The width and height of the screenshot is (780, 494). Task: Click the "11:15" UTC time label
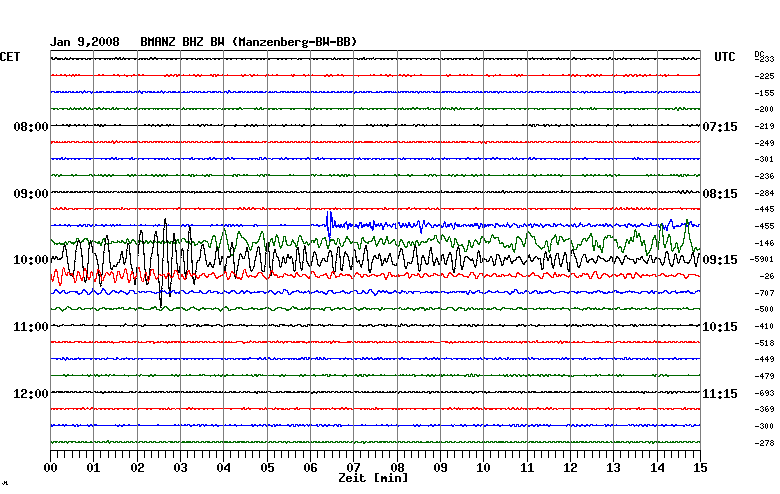(x=720, y=394)
